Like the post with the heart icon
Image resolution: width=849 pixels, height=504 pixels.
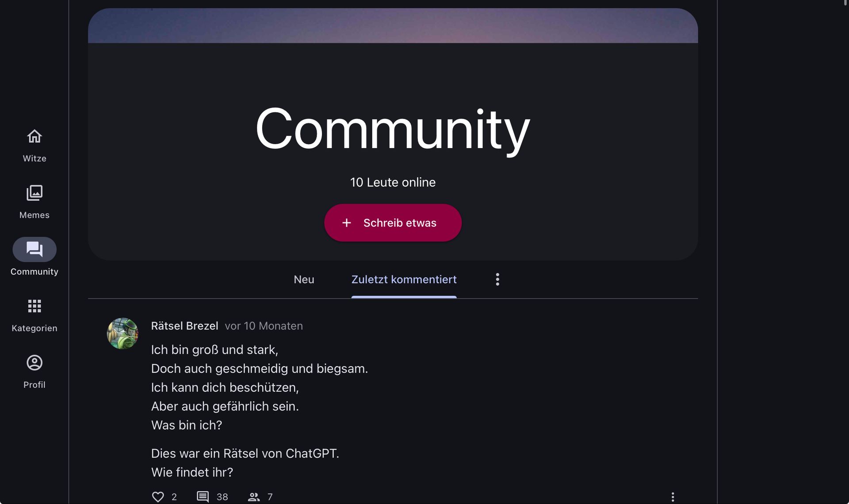tap(158, 497)
